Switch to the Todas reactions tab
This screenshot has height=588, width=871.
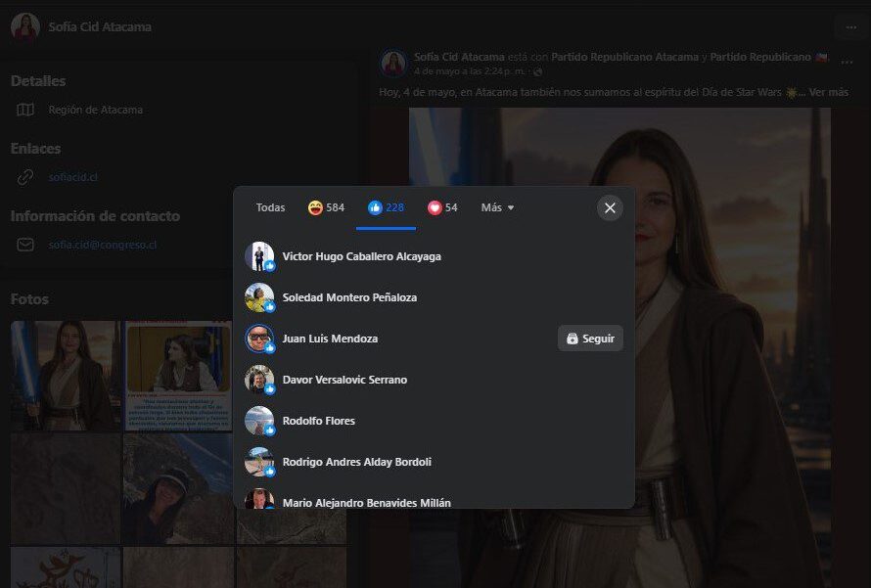click(x=270, y=207)
